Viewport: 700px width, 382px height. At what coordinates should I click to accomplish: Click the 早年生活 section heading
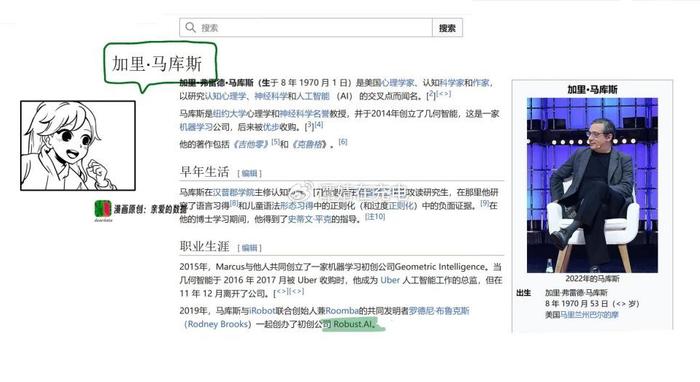204,172
